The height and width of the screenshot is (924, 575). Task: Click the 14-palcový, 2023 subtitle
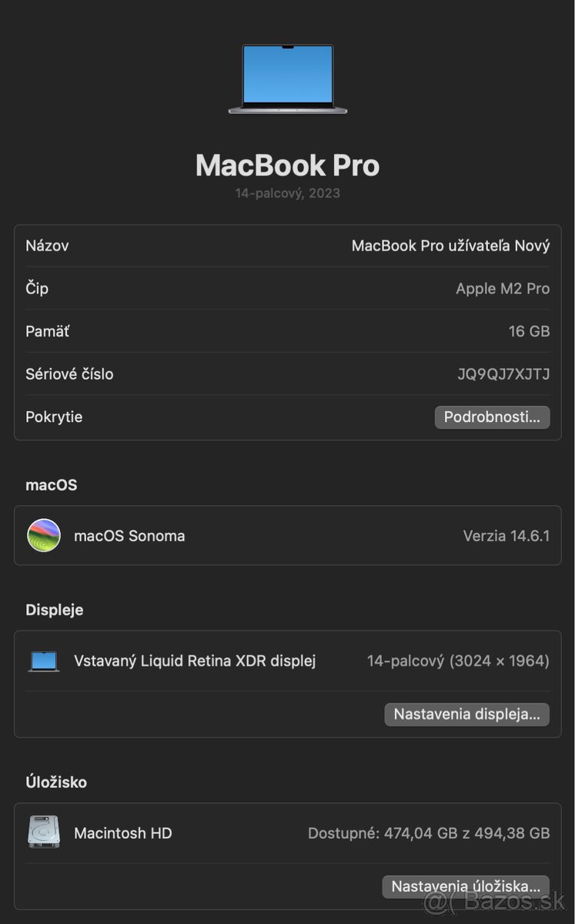click(x=287, y=192)
